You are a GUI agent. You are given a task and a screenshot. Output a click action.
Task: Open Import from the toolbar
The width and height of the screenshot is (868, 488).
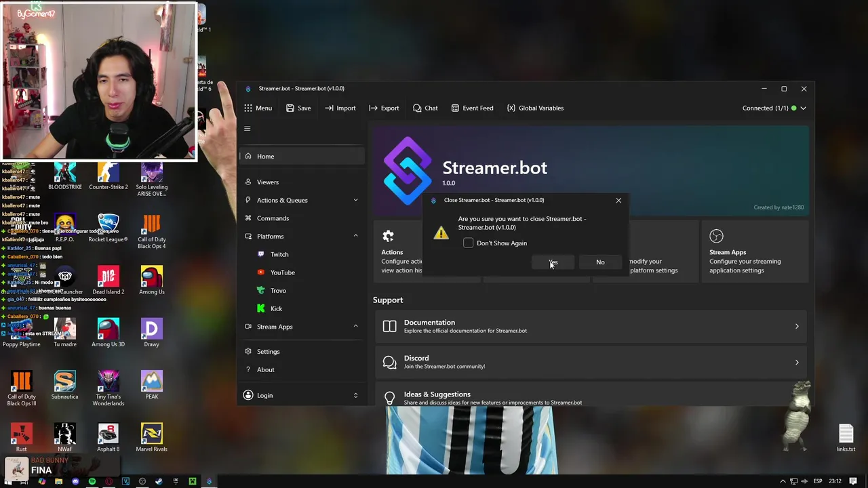click(340, 108)
